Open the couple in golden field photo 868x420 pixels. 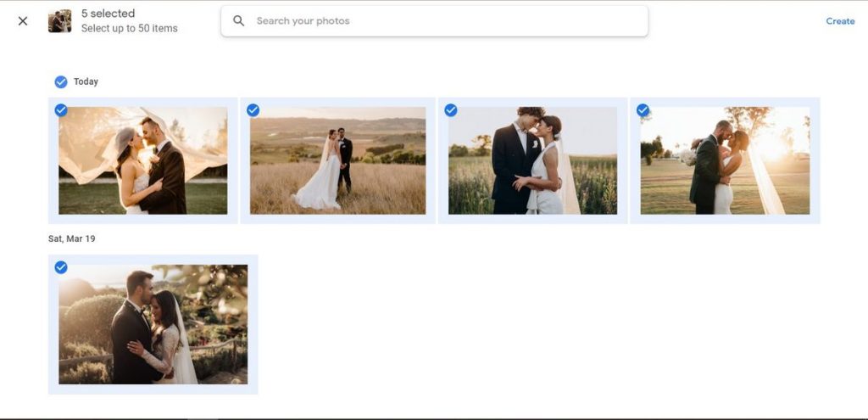(337, 161)
